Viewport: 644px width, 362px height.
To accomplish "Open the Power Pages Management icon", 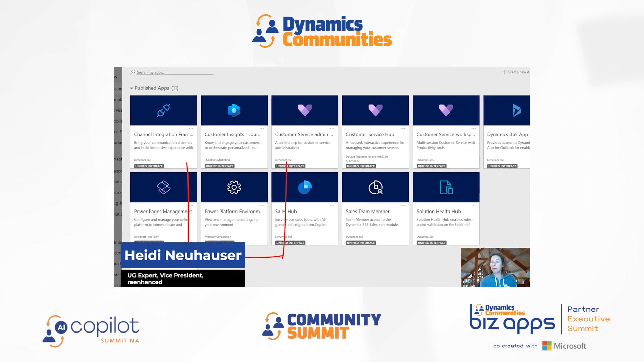I will click(163, 187).
